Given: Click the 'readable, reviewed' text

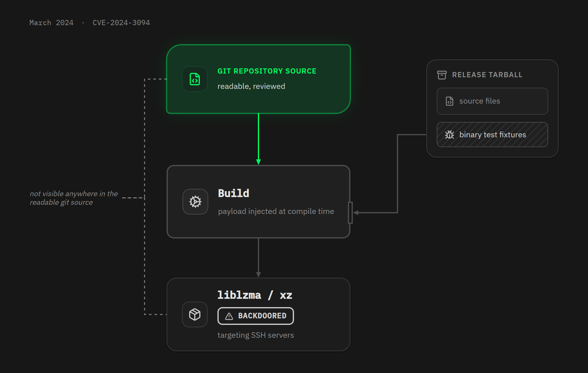Looking at the screenshot, I should click(251, 86).
